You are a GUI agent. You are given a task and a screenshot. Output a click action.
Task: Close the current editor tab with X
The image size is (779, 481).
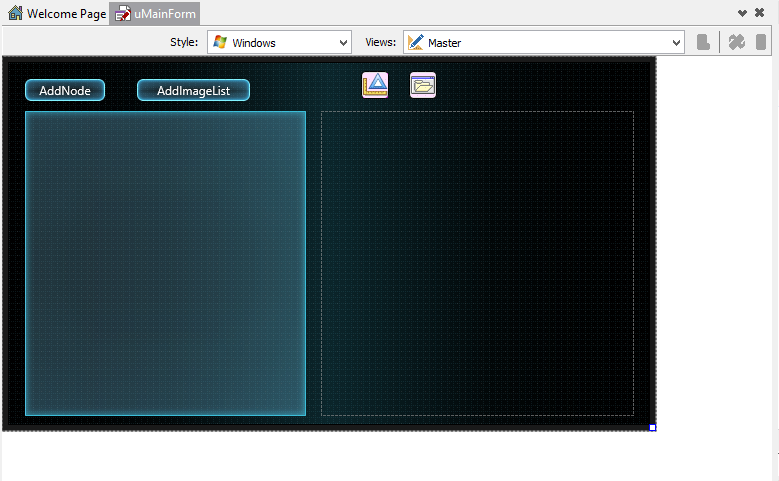pyautogui.click(x=759, y=13)
